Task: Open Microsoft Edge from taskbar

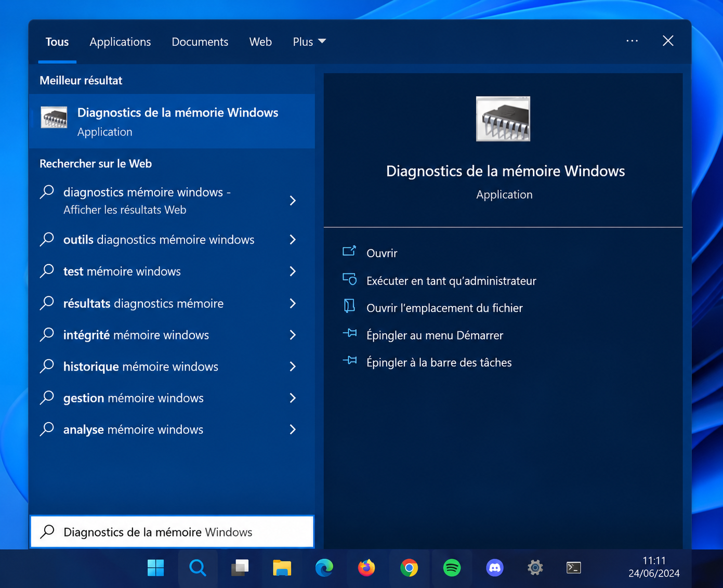Action: coord(324,568)
